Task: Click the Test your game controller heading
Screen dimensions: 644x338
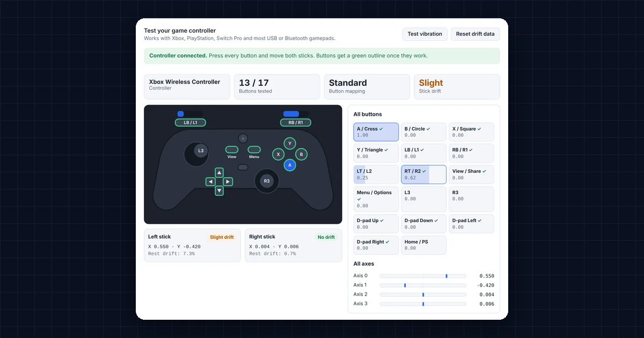Action: (180, 31)
